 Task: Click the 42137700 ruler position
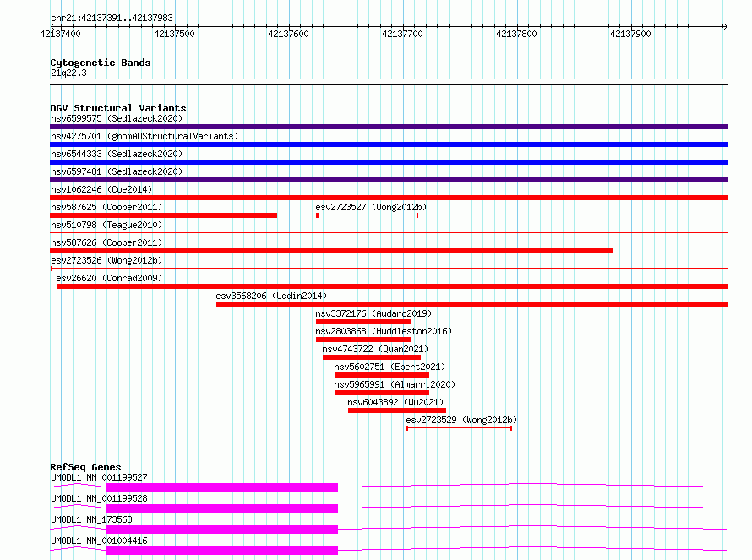[402, 34]
